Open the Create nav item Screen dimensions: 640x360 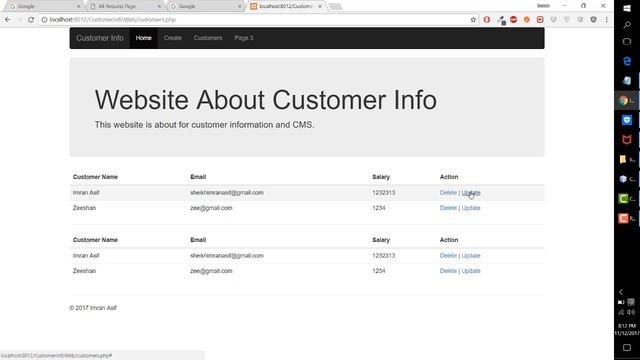(x=173, y=38)
